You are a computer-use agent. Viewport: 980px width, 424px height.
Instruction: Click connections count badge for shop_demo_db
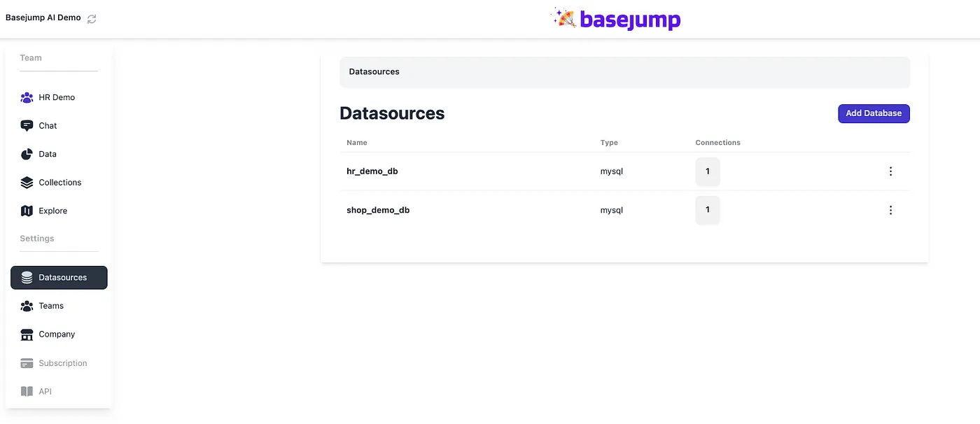tap(708, 210)
